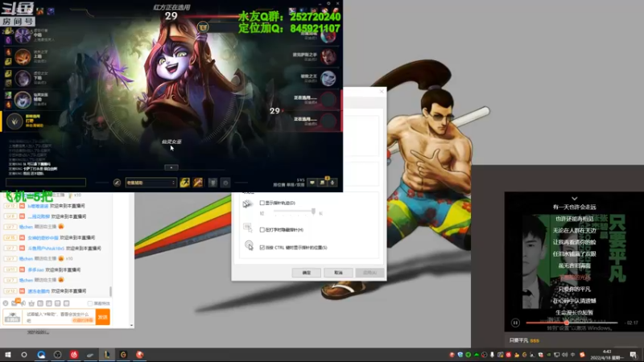Click the champ select chat input field

(x=46, y=183)
